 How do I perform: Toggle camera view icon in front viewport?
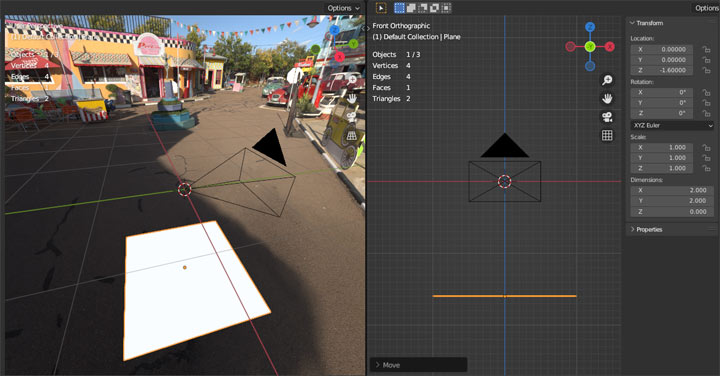pos(607,117)
